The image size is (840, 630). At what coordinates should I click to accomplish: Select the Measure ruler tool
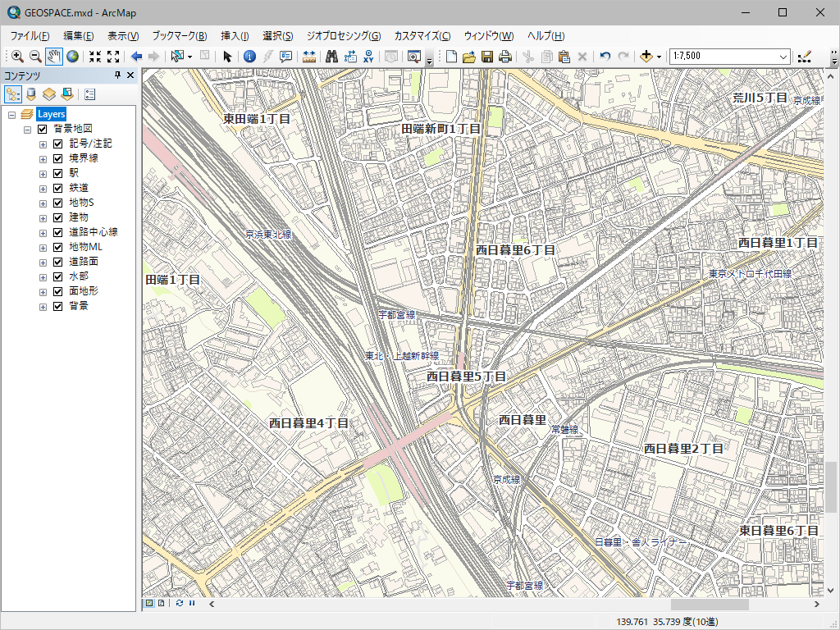point(309,57)
